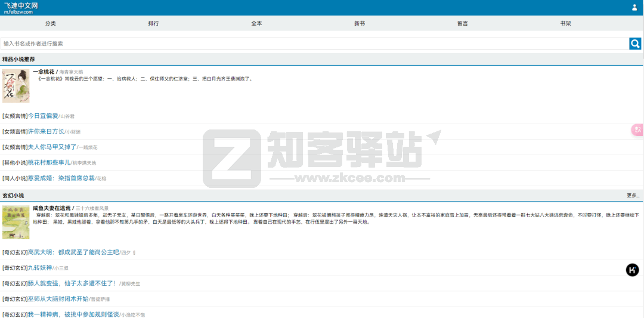Click the user account icon
The height and width of the screenshot is (318, 644).
(x=634, y=8)
